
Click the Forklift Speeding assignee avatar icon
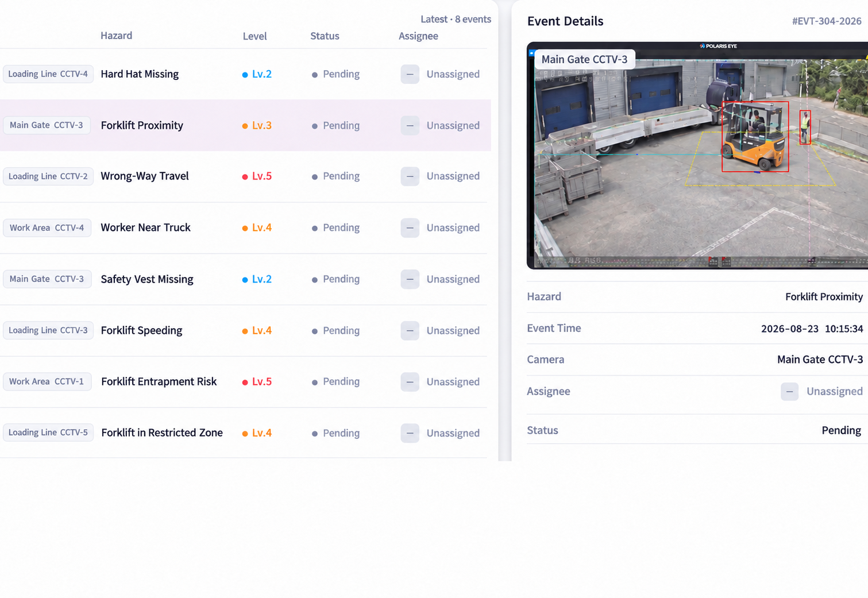pos(410,330)
